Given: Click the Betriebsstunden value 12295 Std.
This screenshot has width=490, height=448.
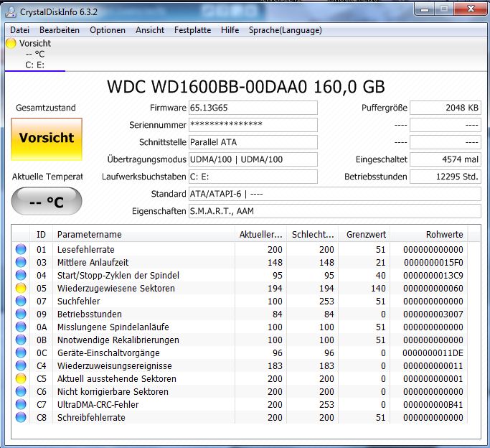Looking at the screenshot, I should (x=446, y=177).
